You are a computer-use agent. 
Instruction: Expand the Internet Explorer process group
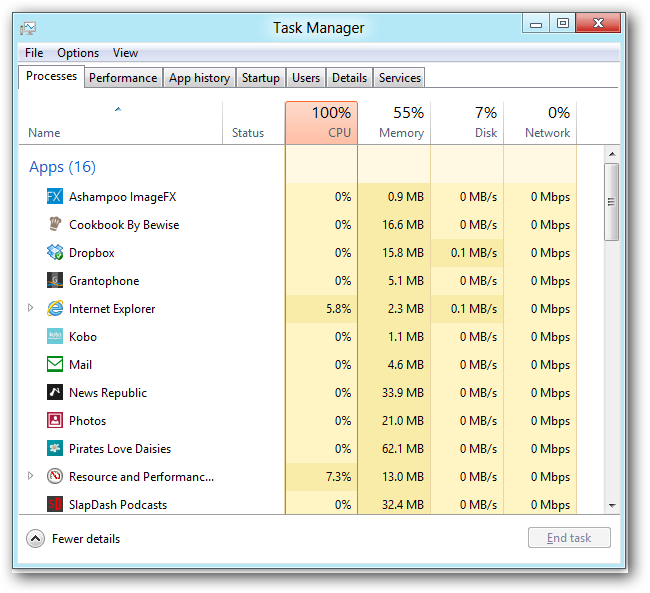pos(31,309)
